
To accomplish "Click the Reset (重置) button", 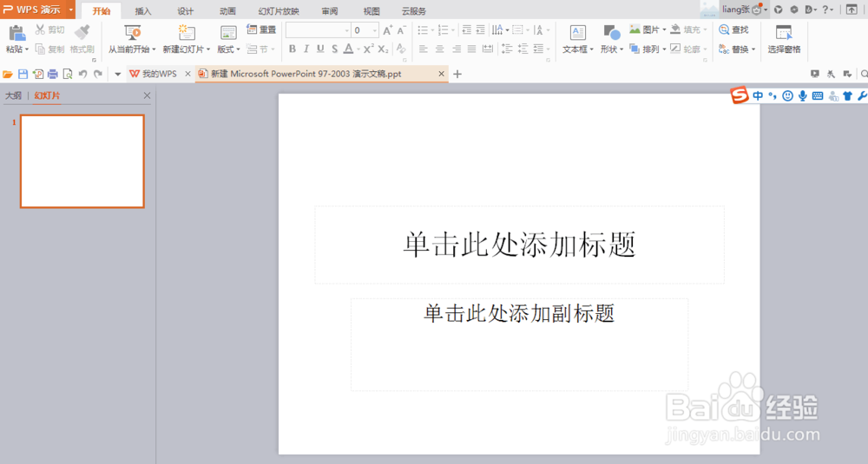I will point(261,29).
